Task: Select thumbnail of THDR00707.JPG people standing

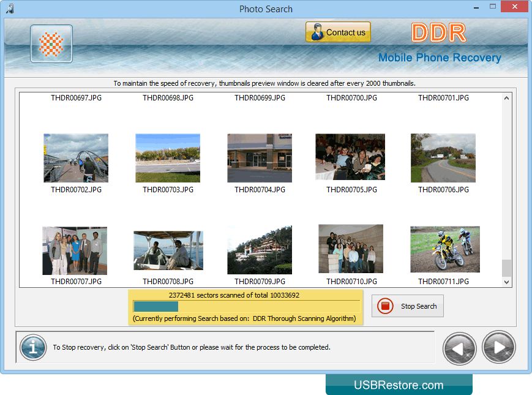Action: [75, 250]
